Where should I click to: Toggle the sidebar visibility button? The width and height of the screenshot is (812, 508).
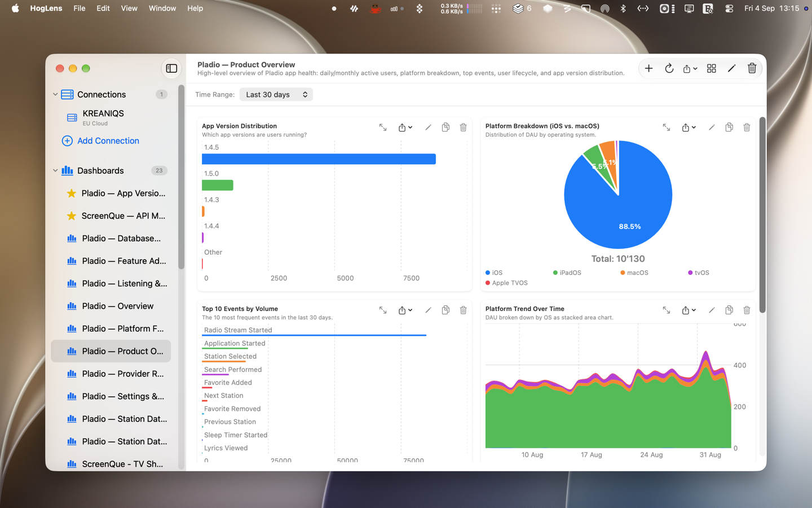[x=171, y=68]
